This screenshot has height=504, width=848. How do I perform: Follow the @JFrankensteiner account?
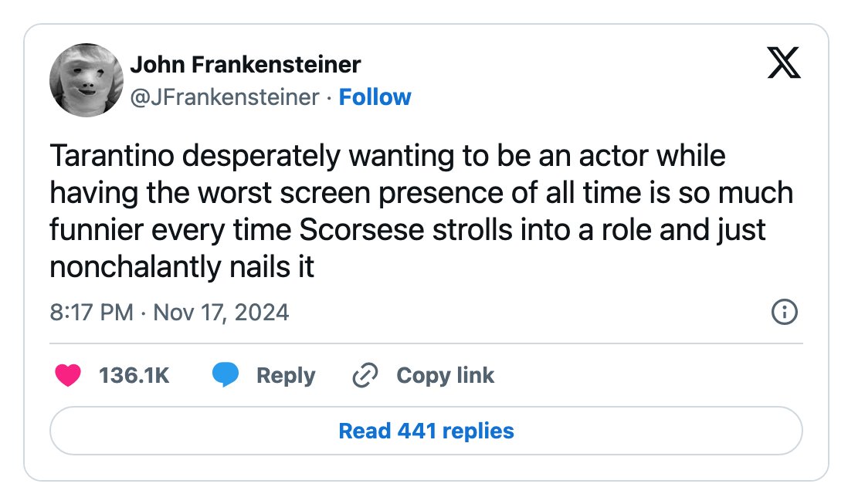coord(375,97)
